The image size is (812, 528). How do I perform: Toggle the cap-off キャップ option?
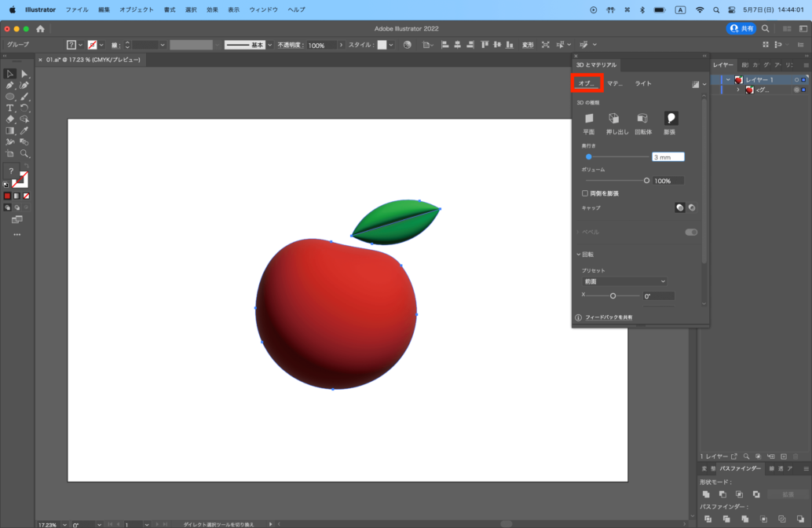point(692,207)
